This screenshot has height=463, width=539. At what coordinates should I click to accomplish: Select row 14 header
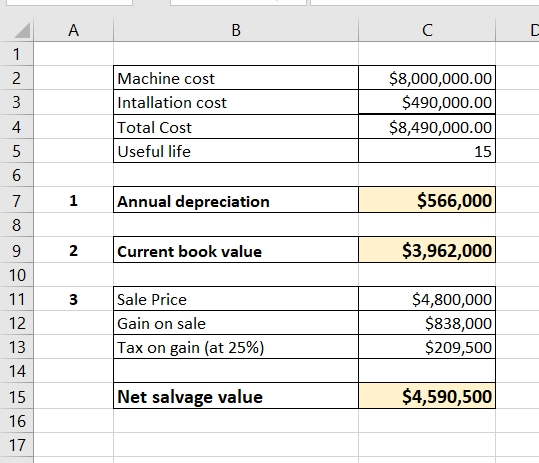16,371
